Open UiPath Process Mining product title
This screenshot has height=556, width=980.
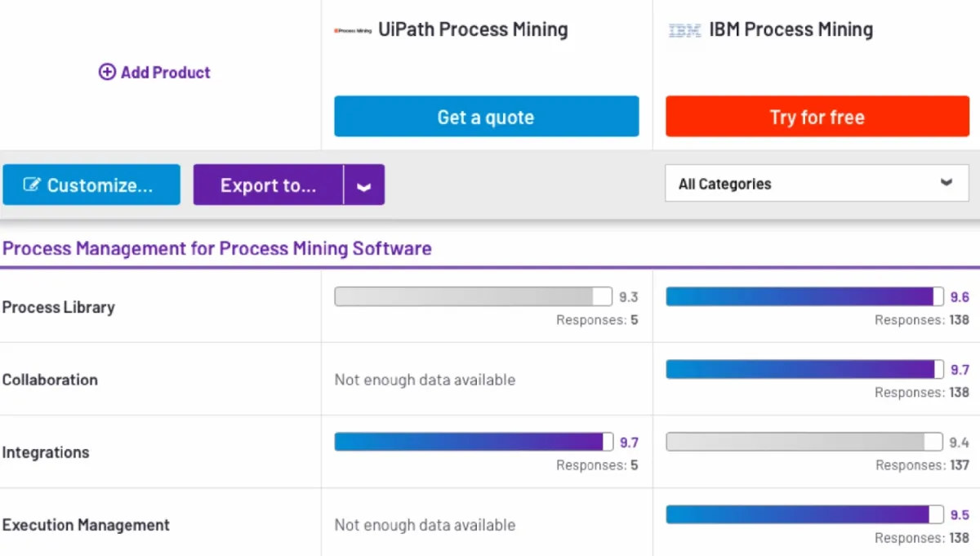473,29
